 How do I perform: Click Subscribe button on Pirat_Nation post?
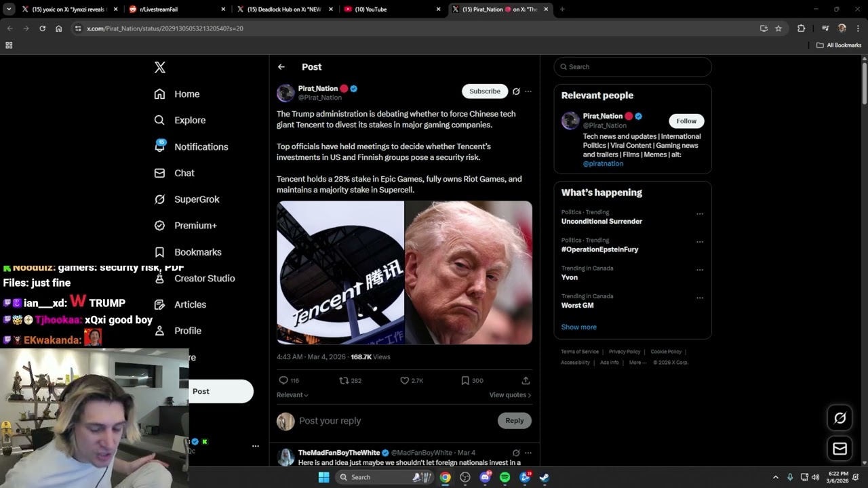pyautogui.click(x=485, y=91)
